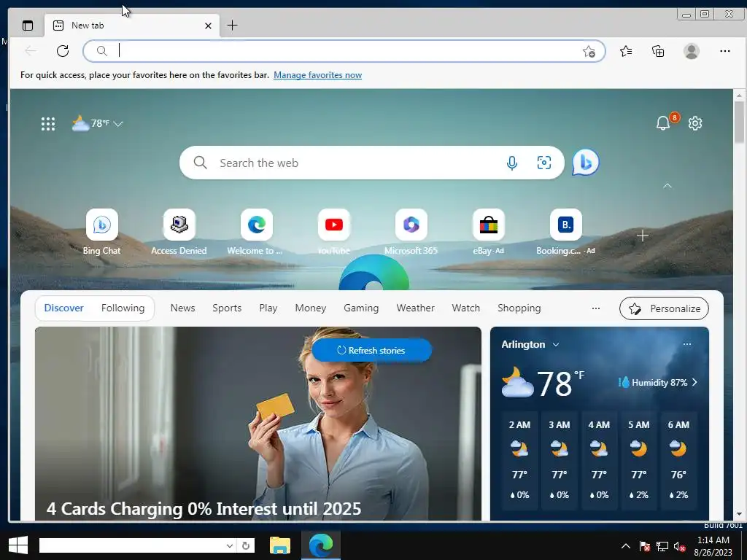Add a new quick link site
This screenshot has height=560, width=747.
tap(642, 236)
